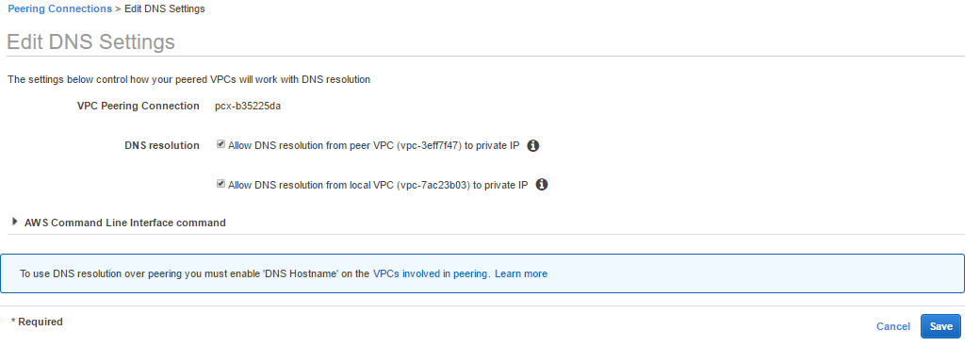Click info icon beside peer VPC option
This screenshot has width=980, height=347.
coord(533,145)
